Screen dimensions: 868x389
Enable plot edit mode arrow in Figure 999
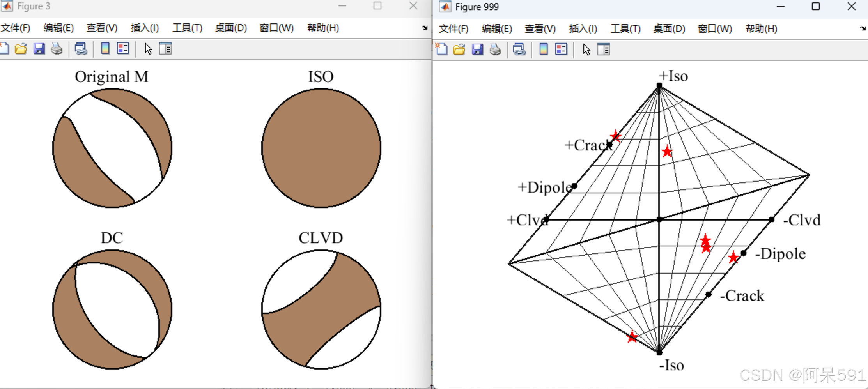point(586,50)
